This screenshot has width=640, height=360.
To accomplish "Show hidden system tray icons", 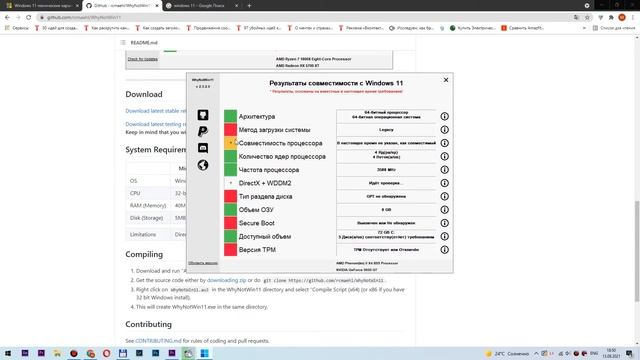I will point(536,353).
